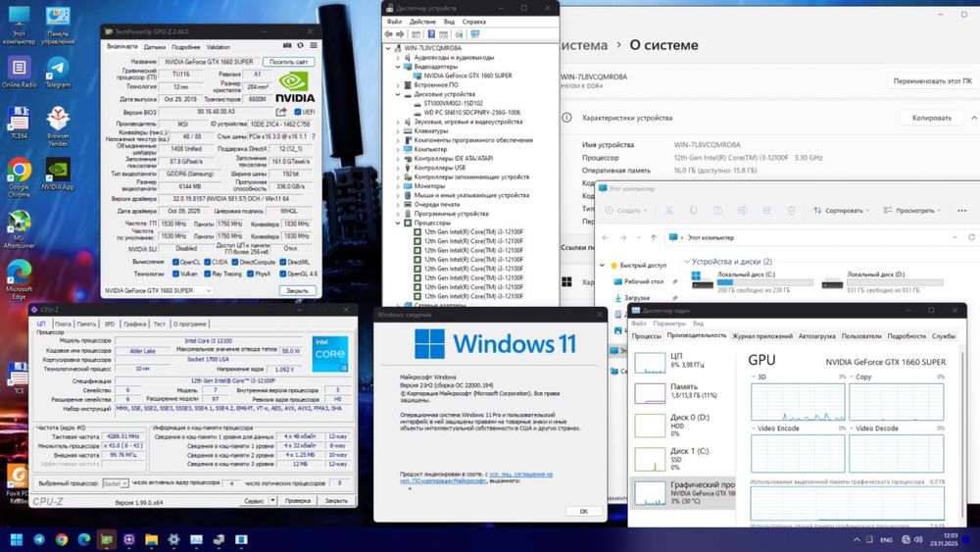Toggle PhysX checkbox in GPU-Z
980x552 pixels.
point(250,274)
